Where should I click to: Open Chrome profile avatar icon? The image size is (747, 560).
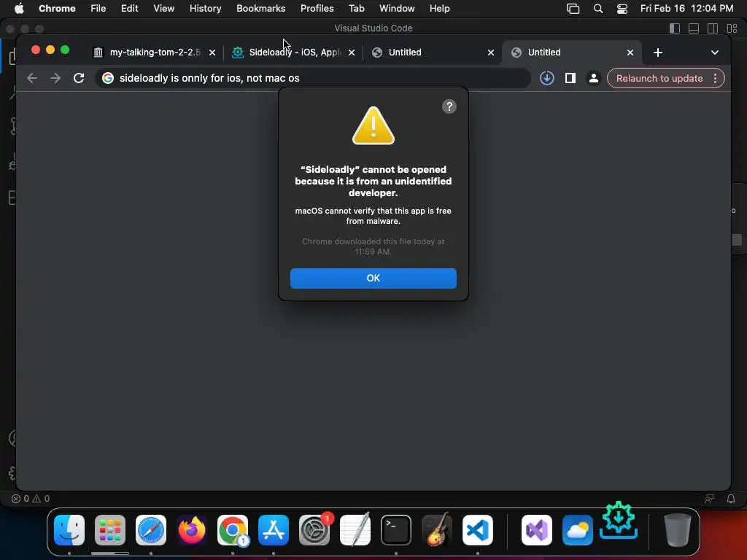pyautogui.click(x=594, y=78)
